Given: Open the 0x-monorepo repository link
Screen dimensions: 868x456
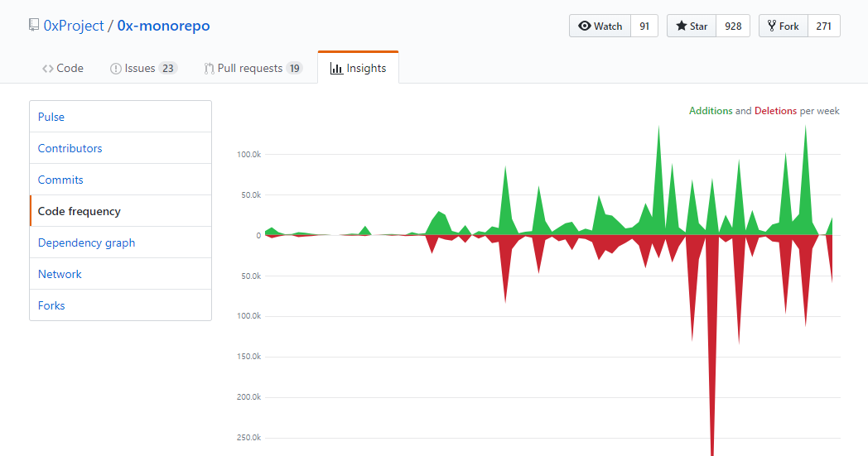Looking at the screenshot, I should [163, 26].
